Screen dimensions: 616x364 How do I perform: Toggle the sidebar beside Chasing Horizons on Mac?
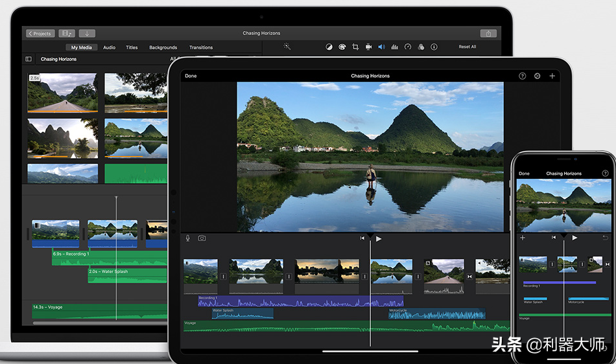tap(29, 59)
